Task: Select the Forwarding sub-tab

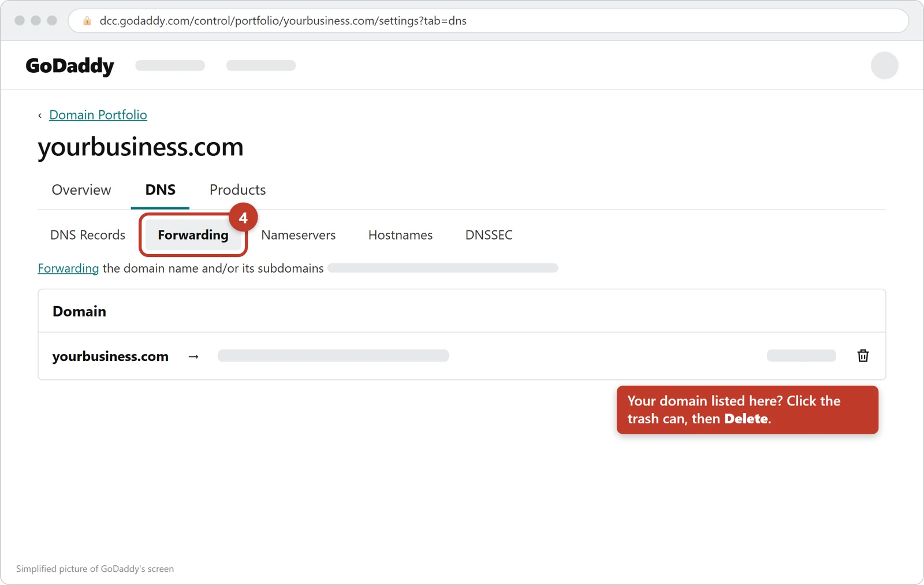Action: [x=193, y=235]
